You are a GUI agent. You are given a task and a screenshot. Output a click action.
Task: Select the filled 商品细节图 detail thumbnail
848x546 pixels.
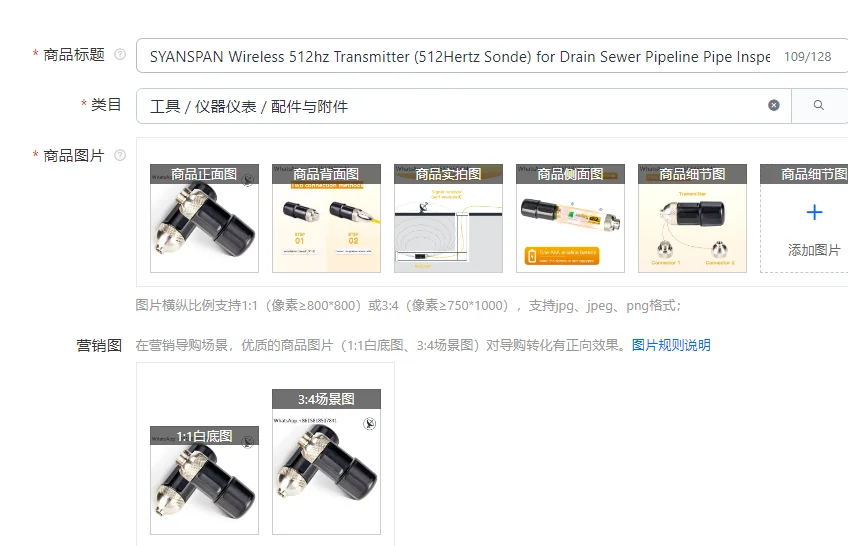click(x=692, y=218)
